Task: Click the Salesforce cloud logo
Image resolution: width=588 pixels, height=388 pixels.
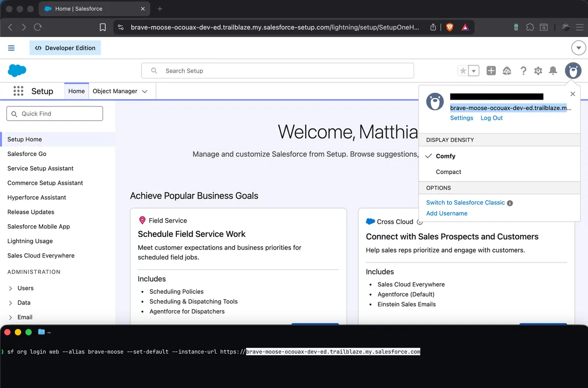Action: point(17,71)
